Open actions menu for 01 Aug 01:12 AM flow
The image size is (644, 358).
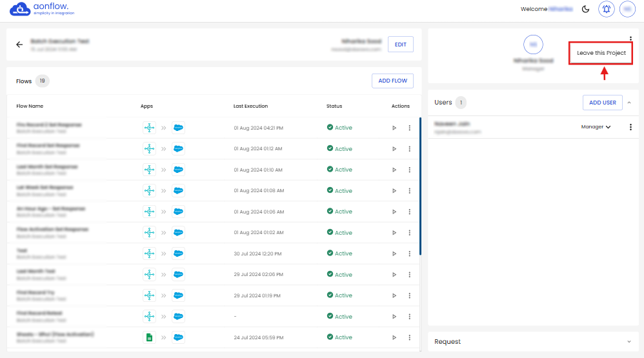click(x=409, y=149)
